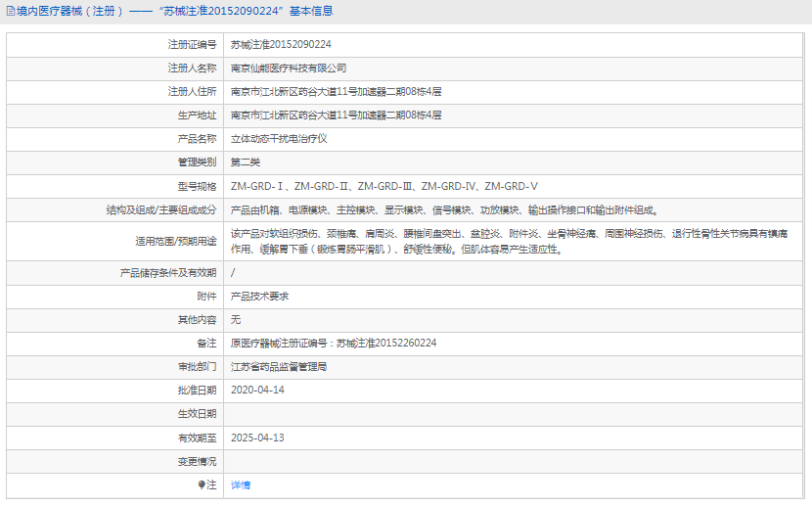Select the 该产品对软组织损伤 usage description
Image resolution: width=812 pixels, height=507 pixels.
(x=509, y=242)
